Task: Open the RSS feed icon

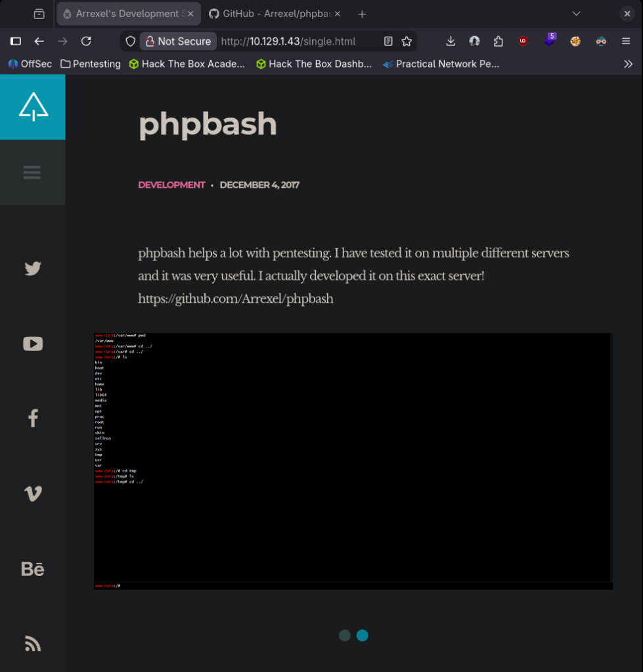Action: pos(33,644)
